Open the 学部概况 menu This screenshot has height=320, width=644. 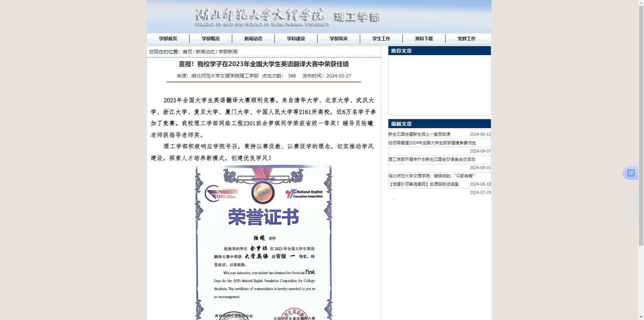211,39
